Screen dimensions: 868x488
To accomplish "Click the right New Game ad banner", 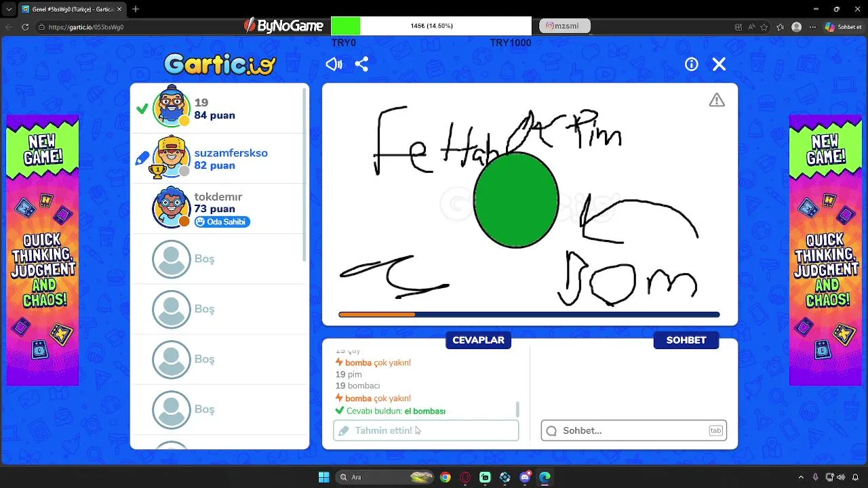I will click(x=825, y=249).
